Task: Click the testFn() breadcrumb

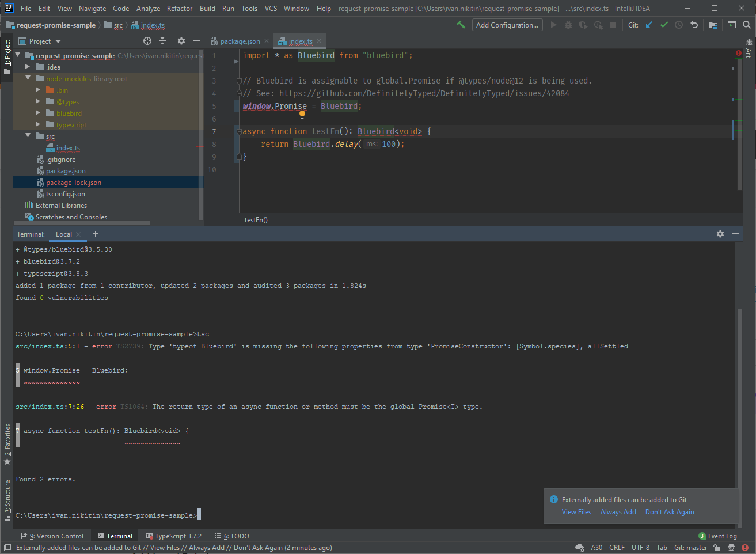Action: 256,220
